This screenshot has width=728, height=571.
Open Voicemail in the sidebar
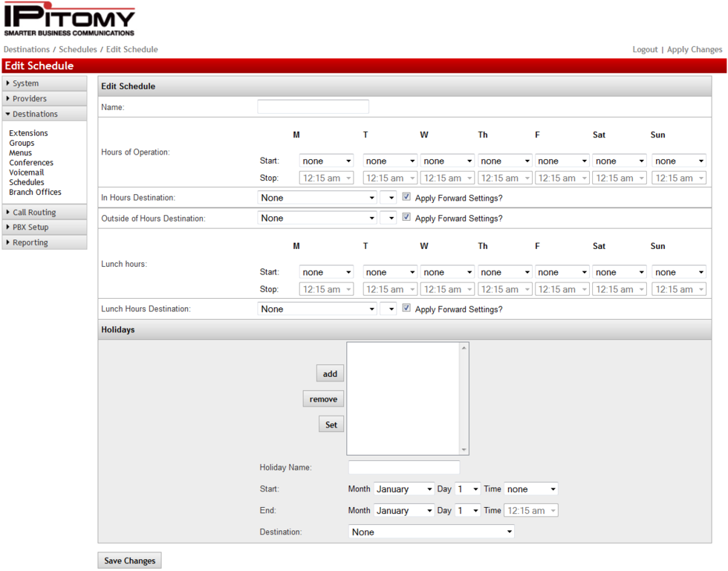[27, 172]
